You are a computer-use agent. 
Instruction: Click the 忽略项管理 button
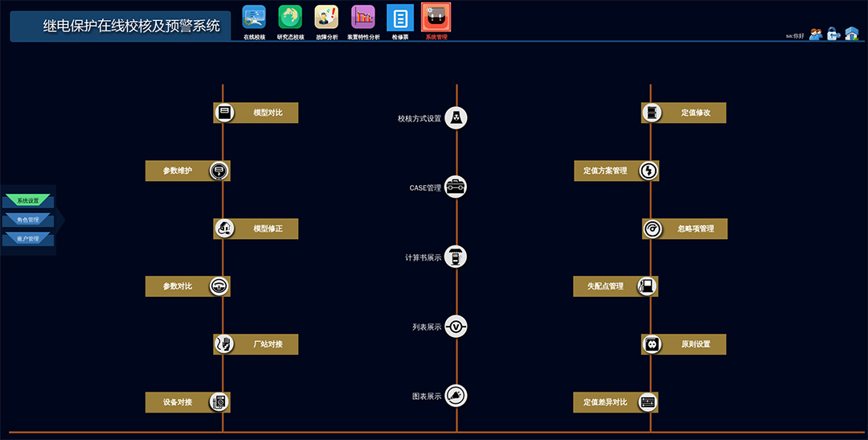click(684, 228)
